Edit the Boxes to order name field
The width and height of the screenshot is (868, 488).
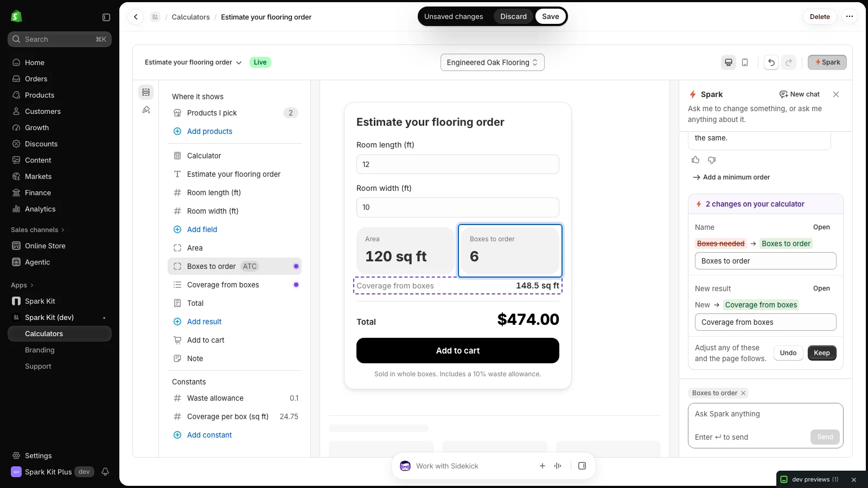(x=765, y=261)
